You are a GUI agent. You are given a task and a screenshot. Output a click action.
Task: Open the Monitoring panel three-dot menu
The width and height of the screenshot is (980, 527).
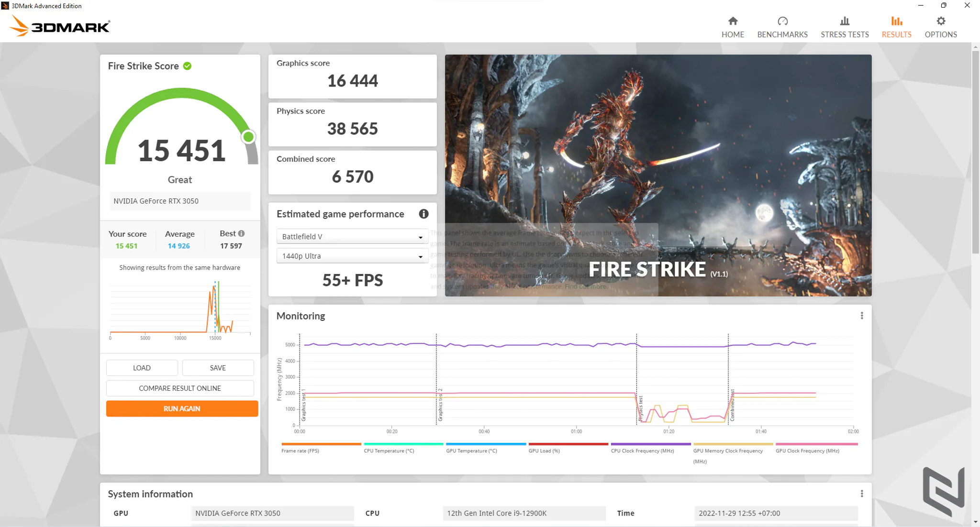[862, 316]
